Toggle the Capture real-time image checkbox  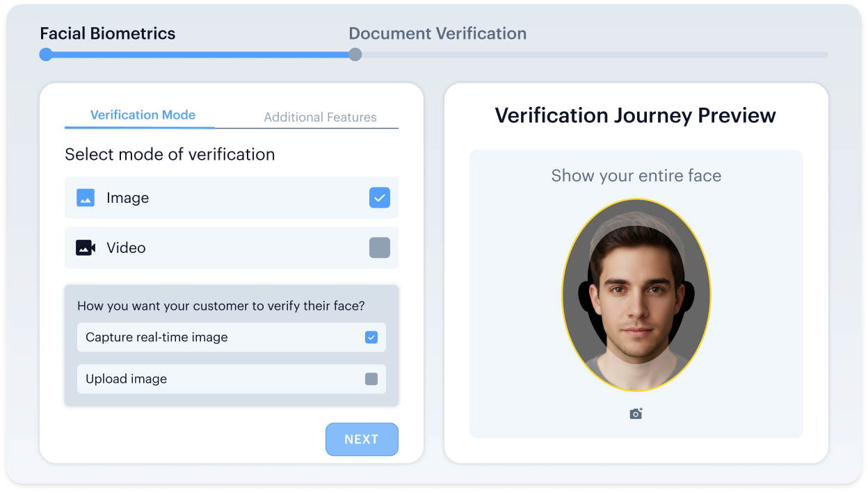pyautogui.click(x=371, y=337)
